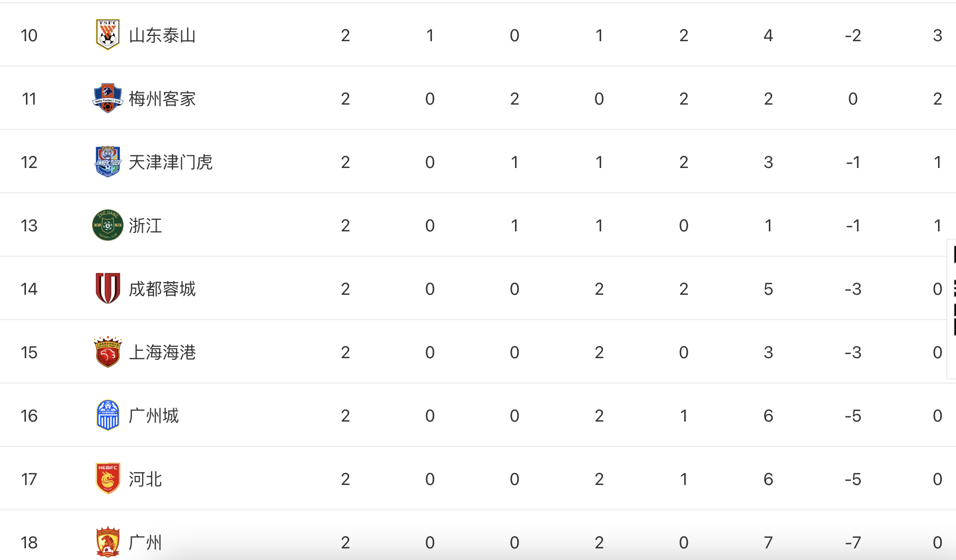Click the floating side widget at right edge
The width and height of the screenshot is (956, 560).
click(952, 309)
